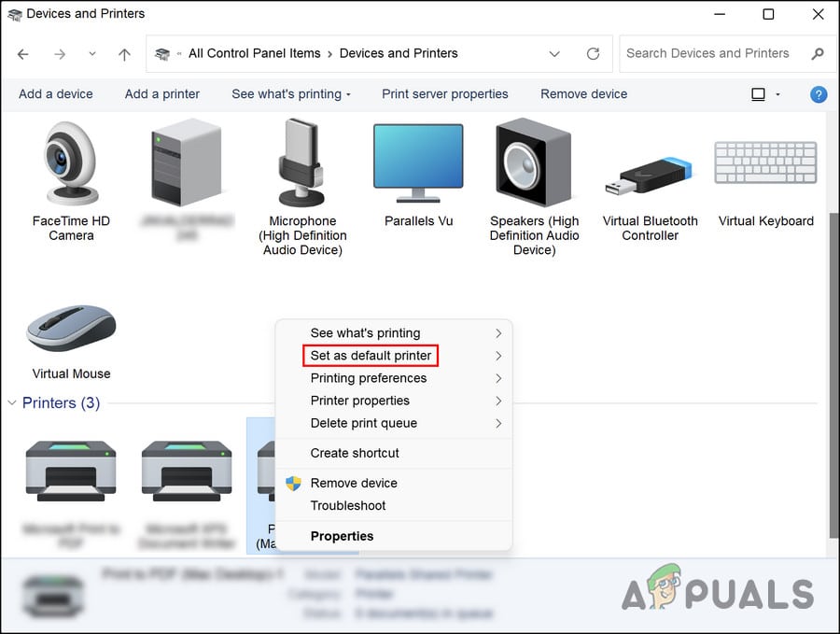The height and width of the screenshot is (634, 840).
Task: Collapse the Printers (3) section
Action: click(12, 402)
